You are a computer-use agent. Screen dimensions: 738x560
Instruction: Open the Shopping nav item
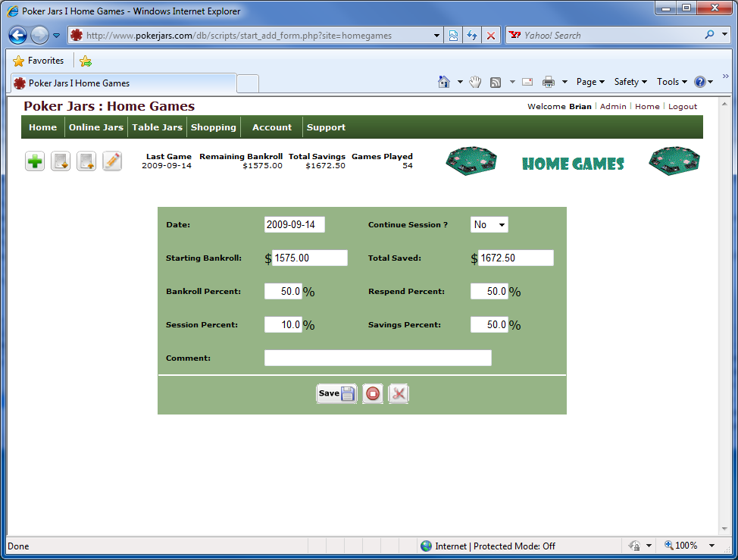(x=214, y=127)
